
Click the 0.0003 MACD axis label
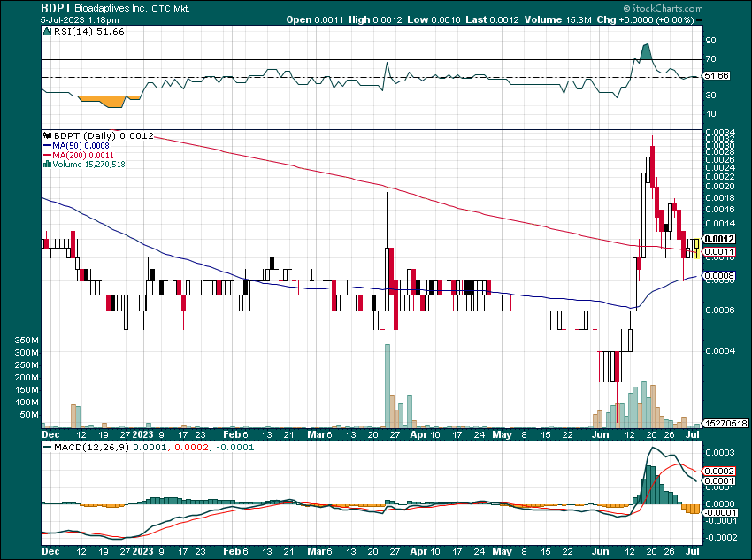[x=720, y=453]
